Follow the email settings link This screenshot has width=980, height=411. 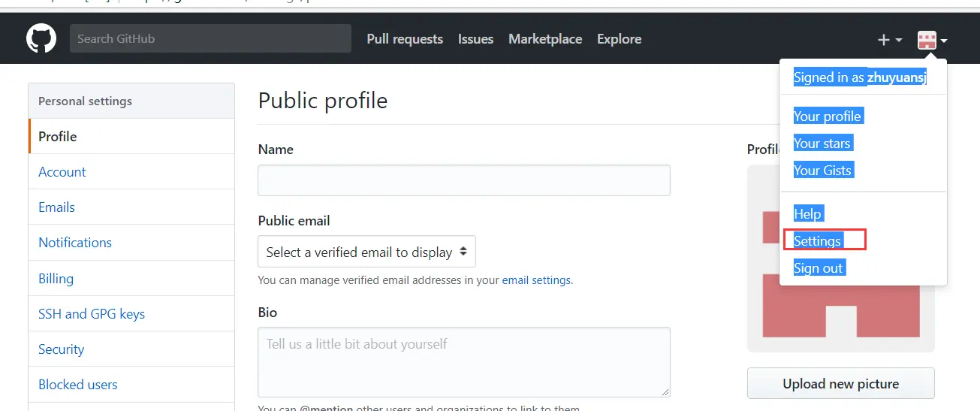point(536,280)
